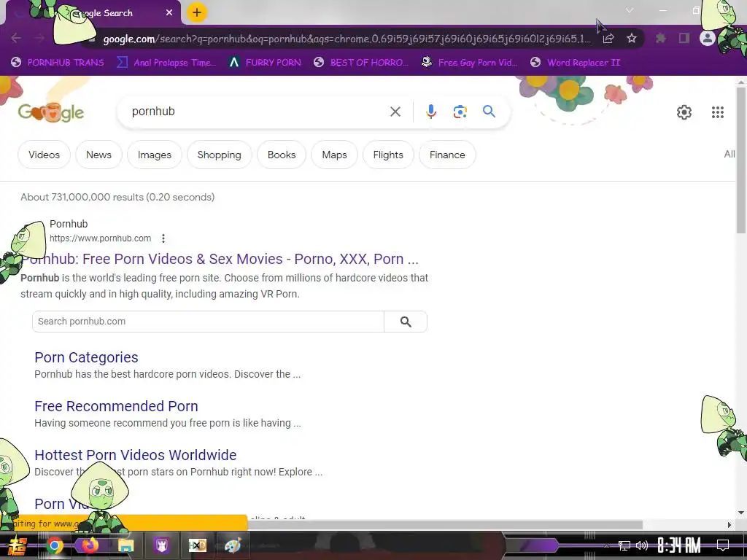Screen dimensions: 747x560
Task: Click the horizontal scrollbar thumb
Action: pos(444,525)
